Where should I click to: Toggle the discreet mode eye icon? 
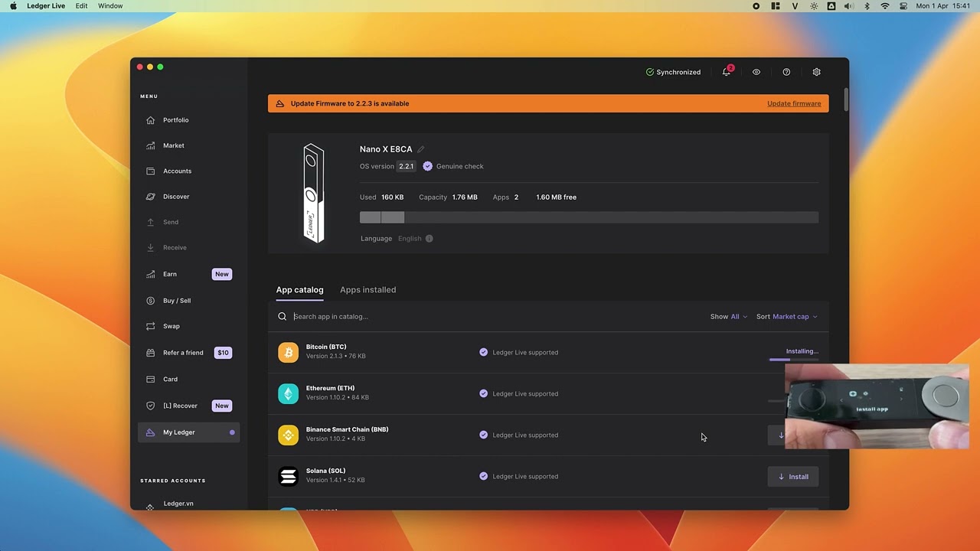point(756,72)
